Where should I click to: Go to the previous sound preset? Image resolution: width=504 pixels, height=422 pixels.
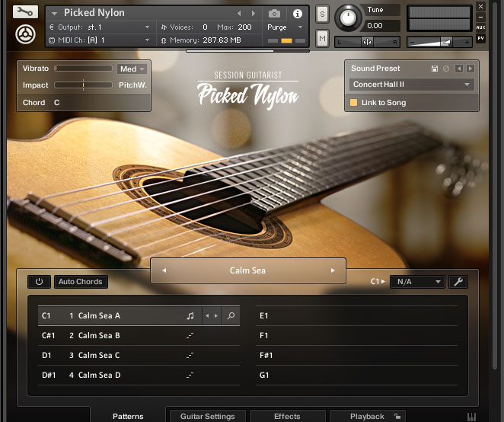pyautogui.click(x=459, y=69)
